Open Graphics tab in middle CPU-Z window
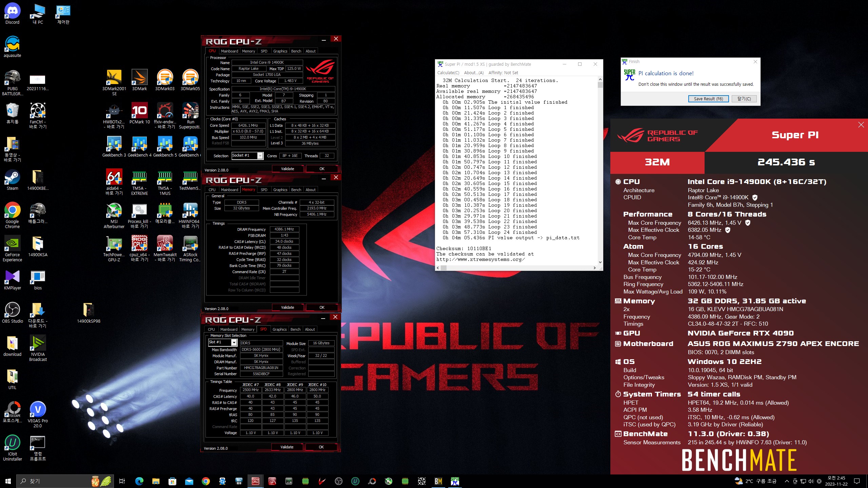Screen dimensions: 868x488 280,190
